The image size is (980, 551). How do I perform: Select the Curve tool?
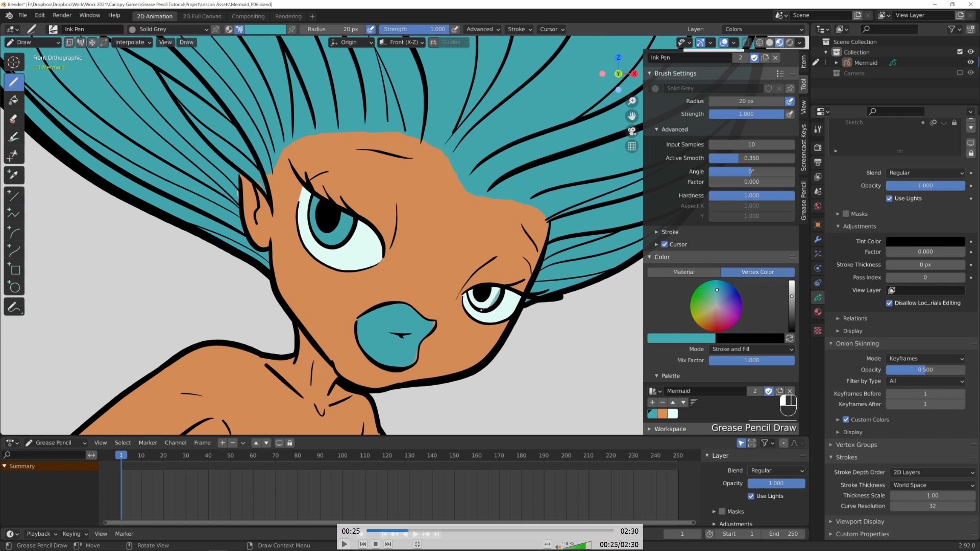pyautogui.click(x=14, y=251)
